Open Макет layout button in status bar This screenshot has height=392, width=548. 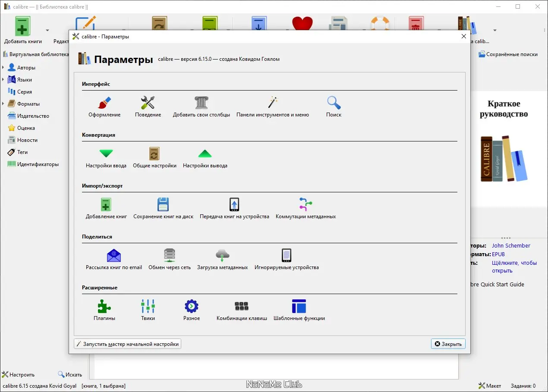coord(490,386)
